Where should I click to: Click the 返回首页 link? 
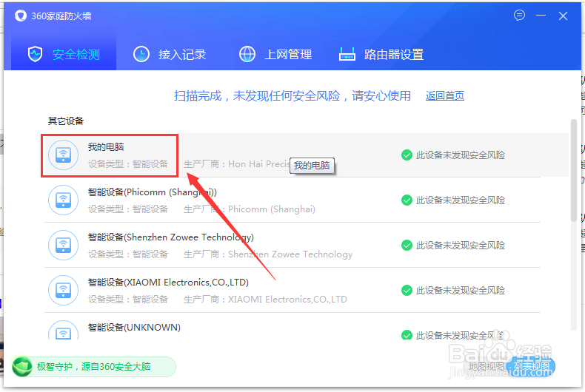445,95
